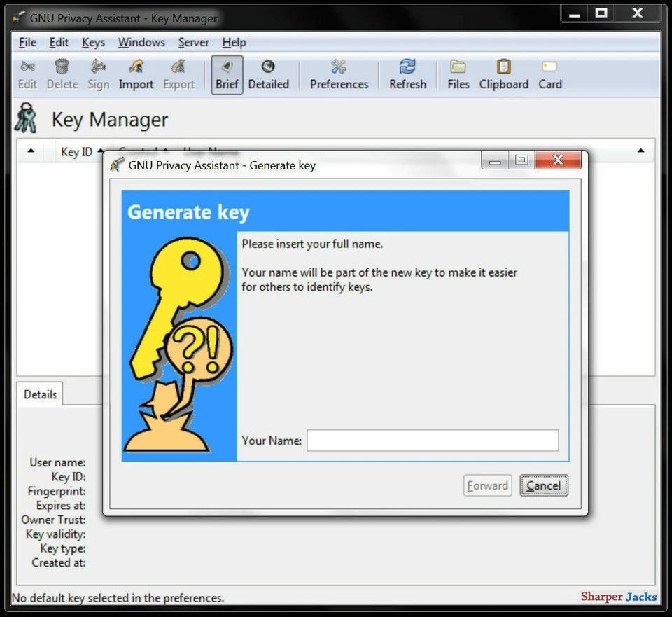
Task: Click the Edit key toolbar icon
Action: [27, 74]
